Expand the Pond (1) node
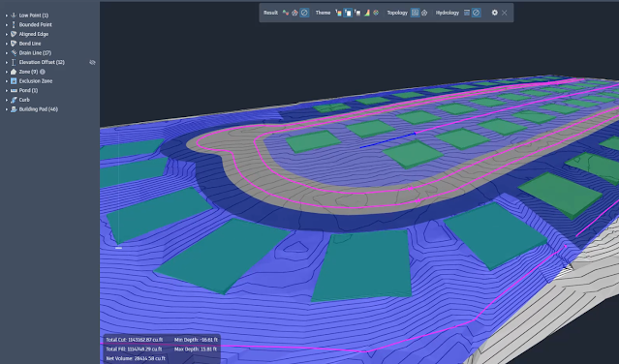 [x=7, y=90]
